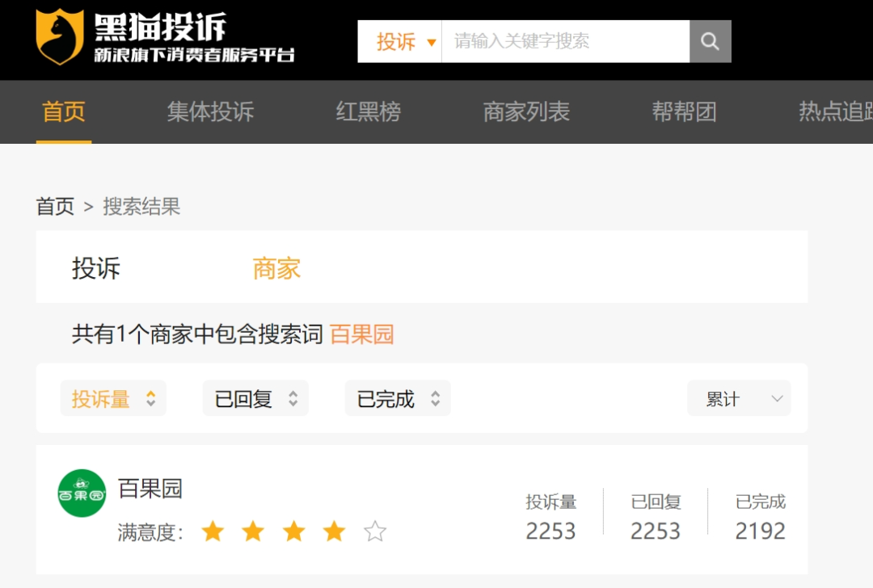Open the 红黑榜 navigation item
This screenshot has width=873, height=588.
click(368, 111)
